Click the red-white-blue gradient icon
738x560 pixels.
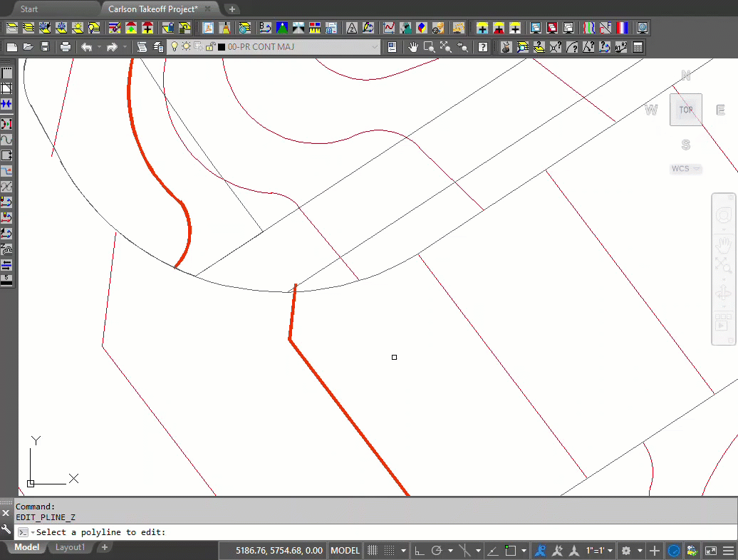622,28
